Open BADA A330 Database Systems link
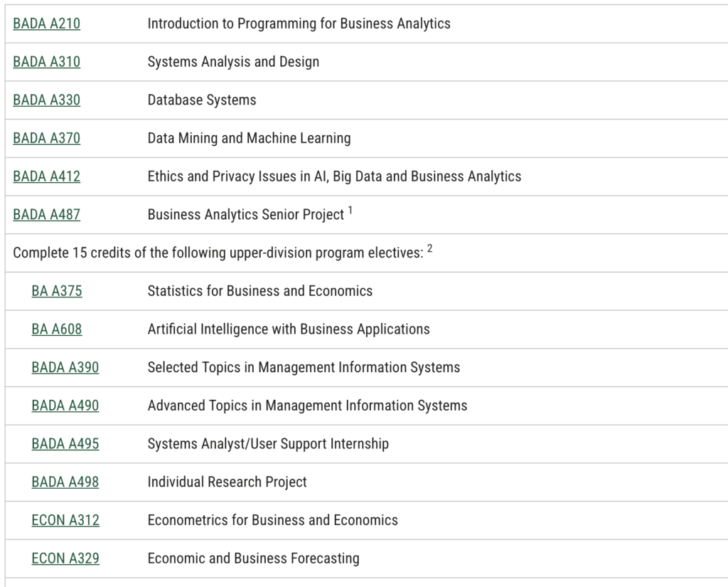 tap(46, 100)
